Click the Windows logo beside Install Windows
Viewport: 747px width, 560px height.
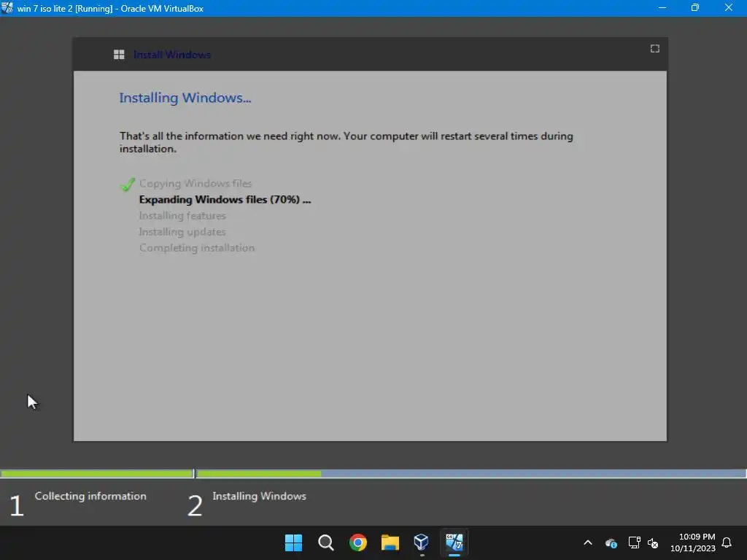[119, 55]
